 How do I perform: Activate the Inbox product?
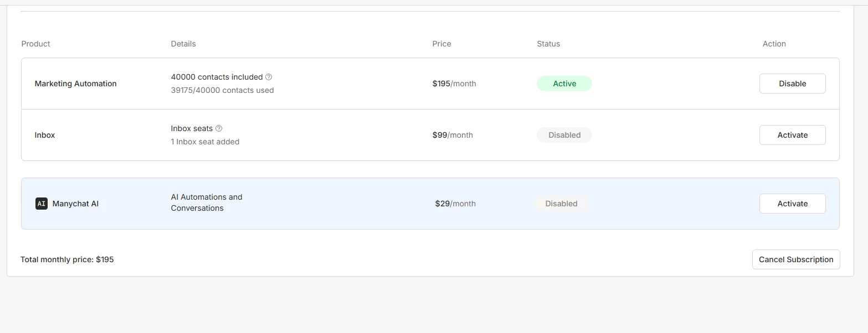(x=792, y=135)
